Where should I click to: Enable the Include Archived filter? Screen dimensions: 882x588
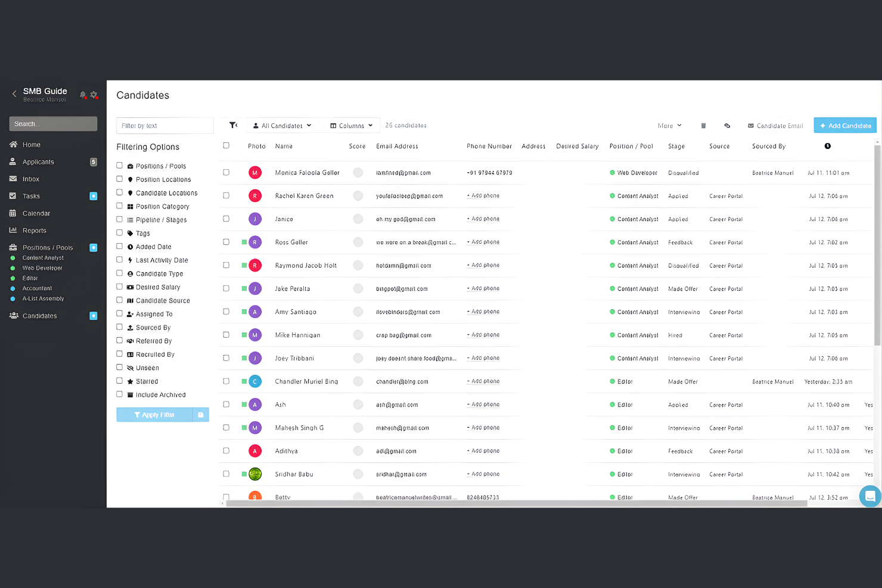tap(119, 394)
